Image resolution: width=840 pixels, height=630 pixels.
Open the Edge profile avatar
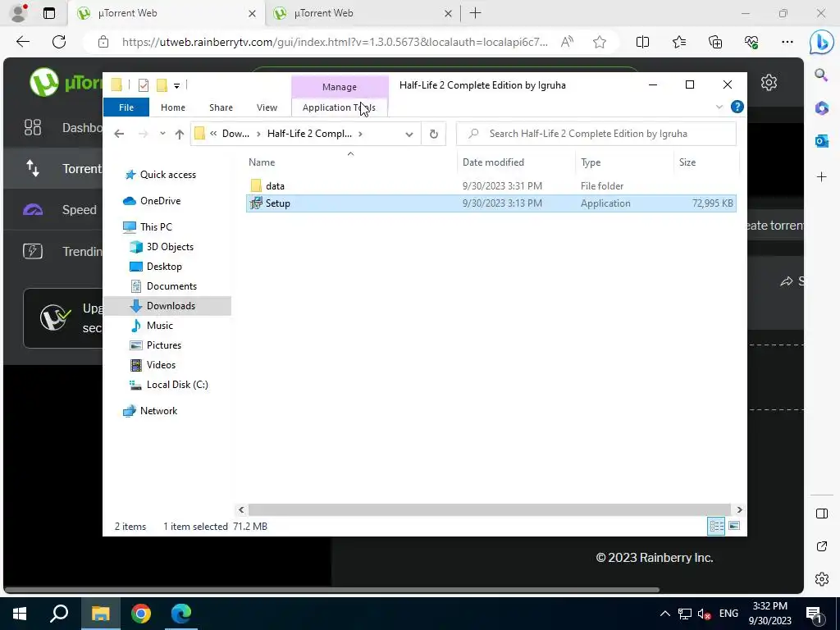pos(19,13)
